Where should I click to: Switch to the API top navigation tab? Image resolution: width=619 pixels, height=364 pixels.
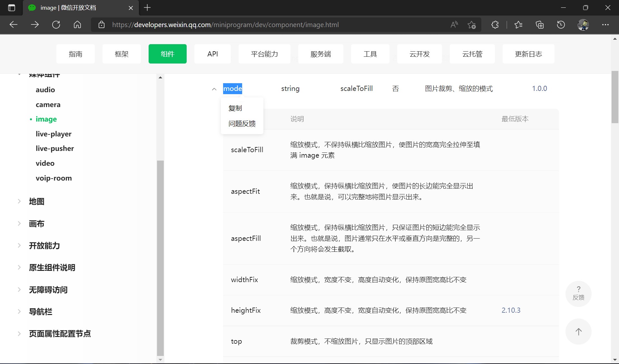coord(212,54)
